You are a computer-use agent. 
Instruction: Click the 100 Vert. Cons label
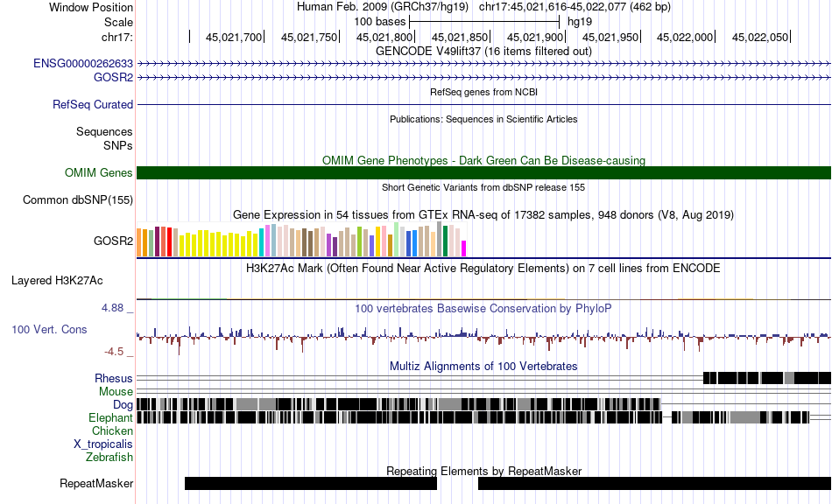click(x=49, y=330)
